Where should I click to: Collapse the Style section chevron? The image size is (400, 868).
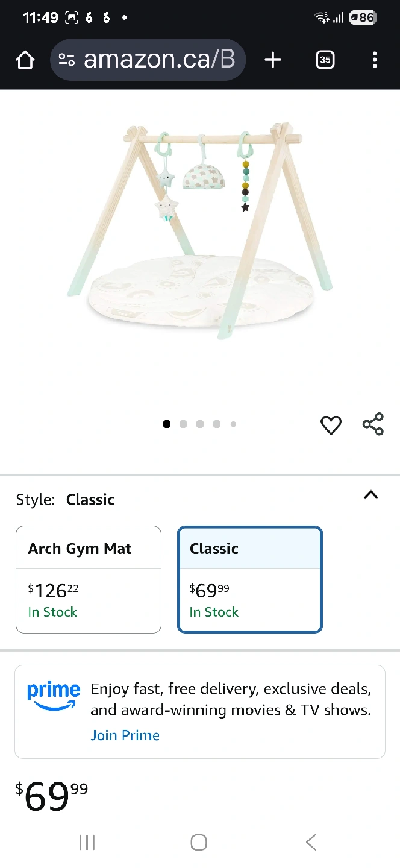(371, 495)
